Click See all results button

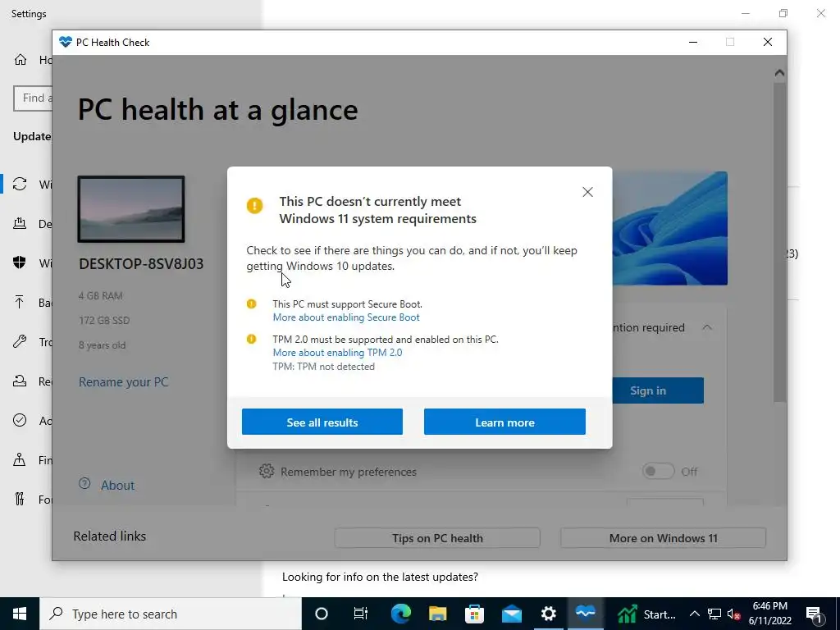(322, 422)
